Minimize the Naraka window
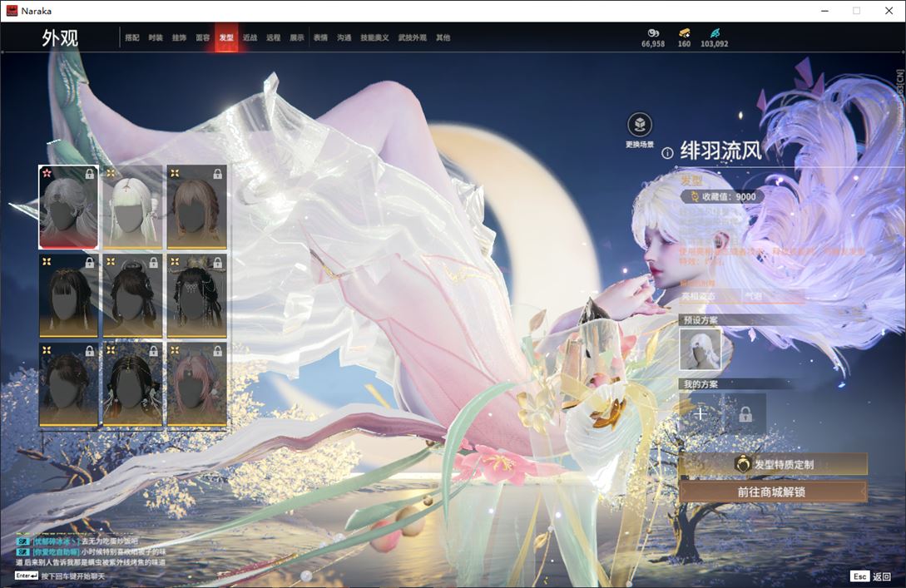Image resolution: width=906 pixels, height=588 pixels. click(825, 11)
